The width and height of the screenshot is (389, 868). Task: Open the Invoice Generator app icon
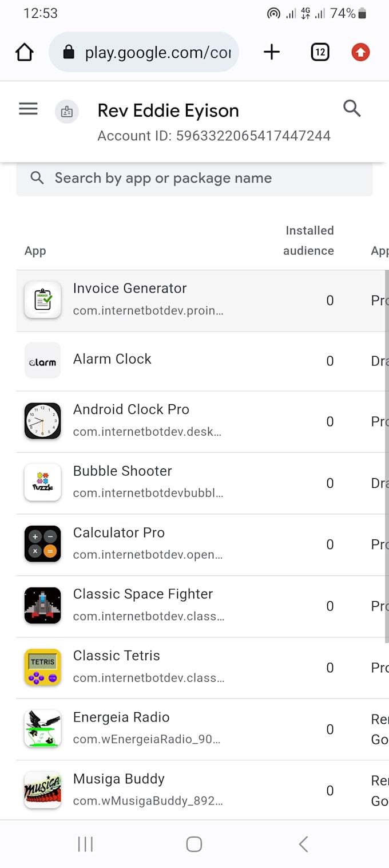click(42, 300)
